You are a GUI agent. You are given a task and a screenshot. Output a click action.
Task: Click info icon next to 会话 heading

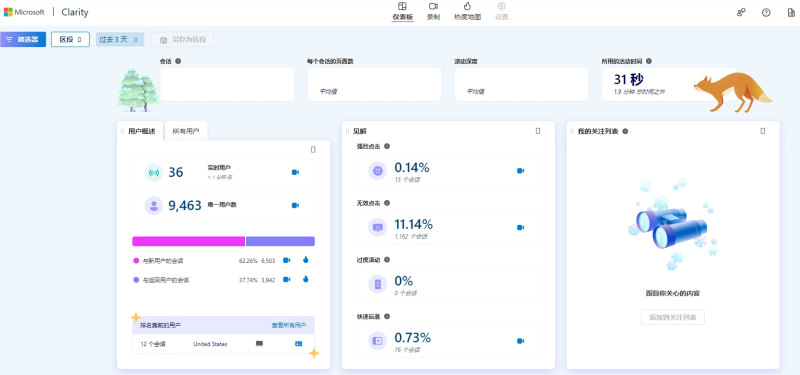[178, 61]
